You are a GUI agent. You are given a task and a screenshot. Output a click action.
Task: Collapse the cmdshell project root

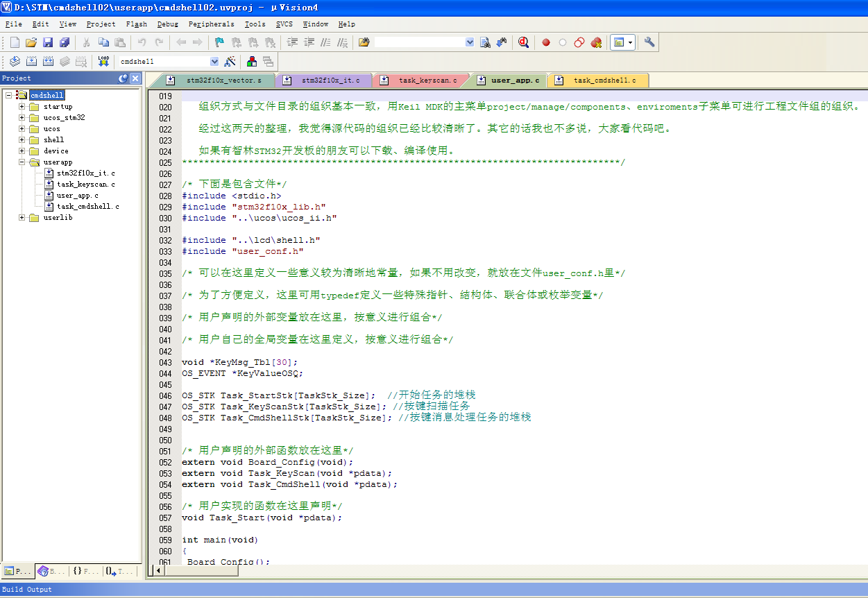8,95
